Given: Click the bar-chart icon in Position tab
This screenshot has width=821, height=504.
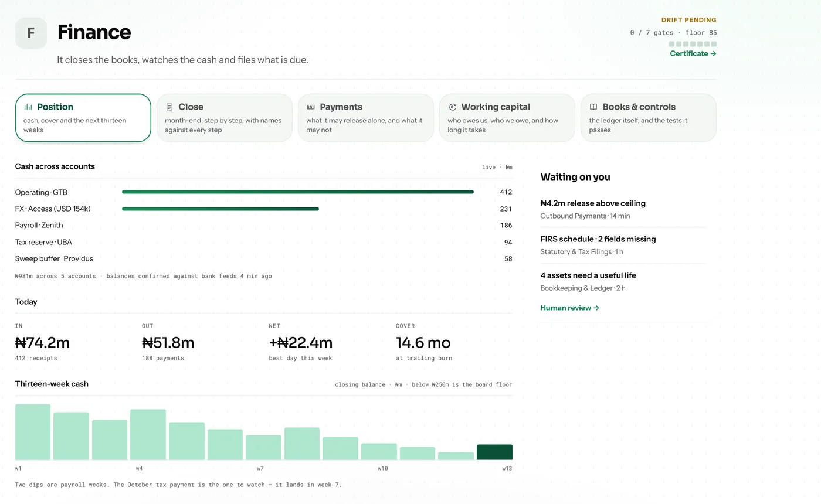Looking at the screenshot, I should (28, 107).
